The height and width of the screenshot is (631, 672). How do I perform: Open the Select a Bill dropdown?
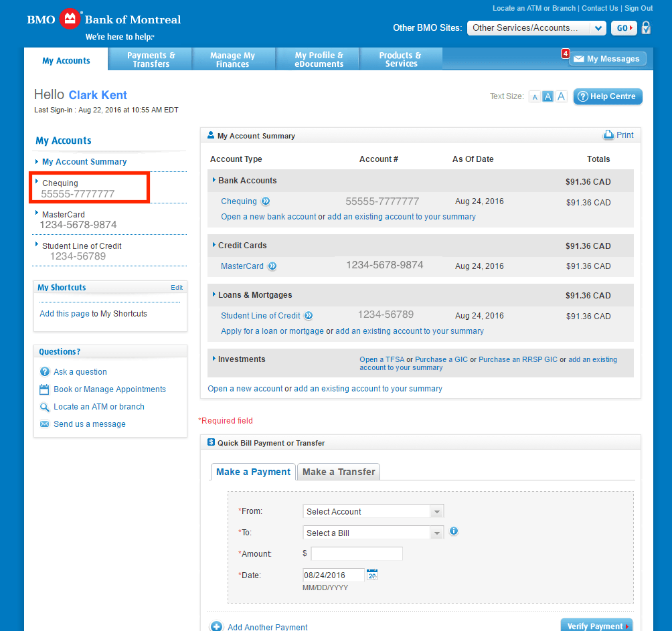coord(373,533)
